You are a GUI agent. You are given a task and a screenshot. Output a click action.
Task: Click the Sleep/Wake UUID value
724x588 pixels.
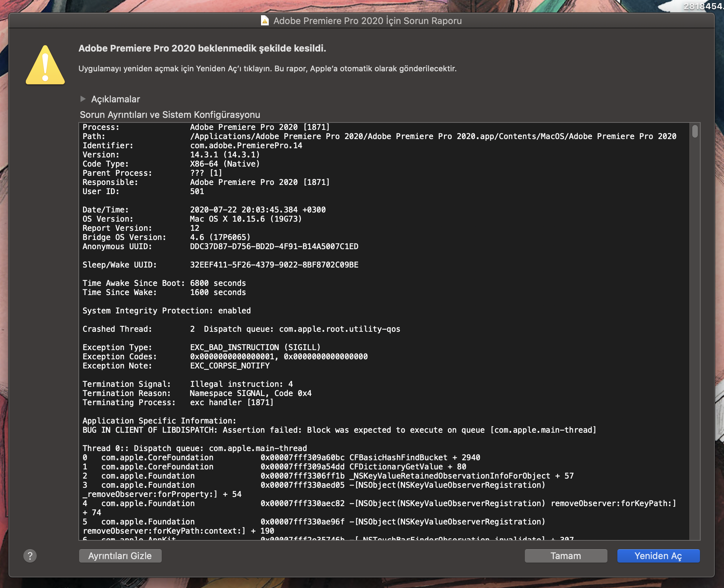274,265
